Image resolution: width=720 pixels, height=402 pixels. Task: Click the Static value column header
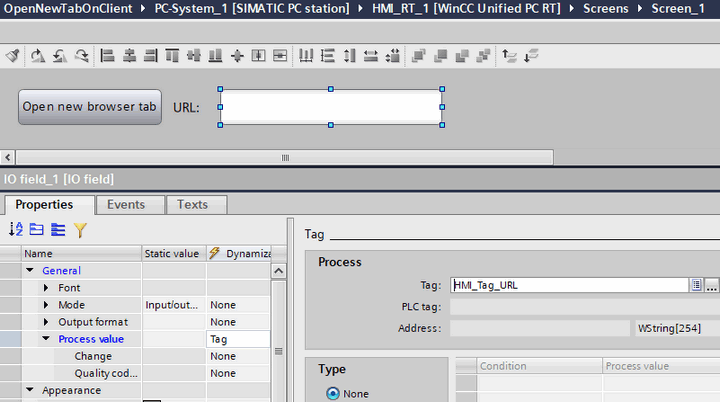[x=174, y=254]
